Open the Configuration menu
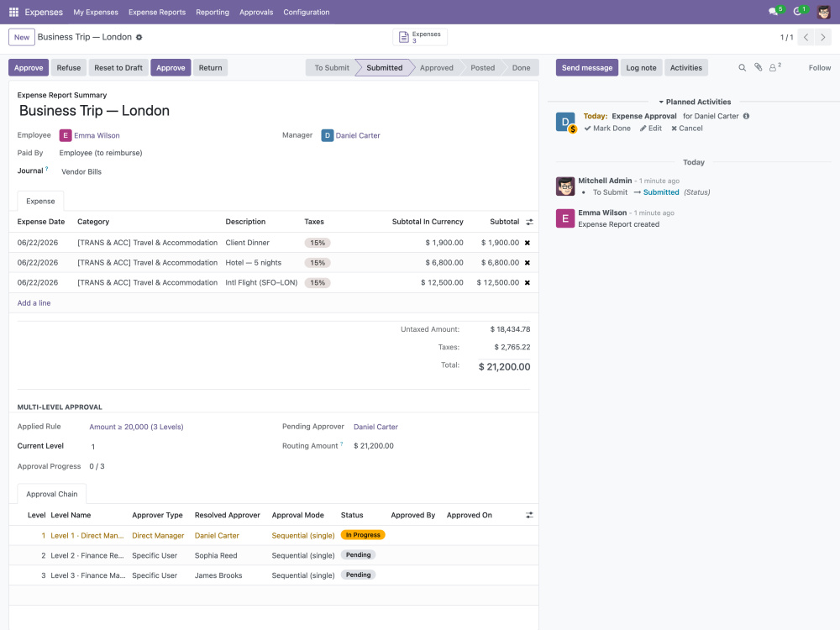This screenshot has width=840, height=630. pyautogui.click(x=307, y=12)
